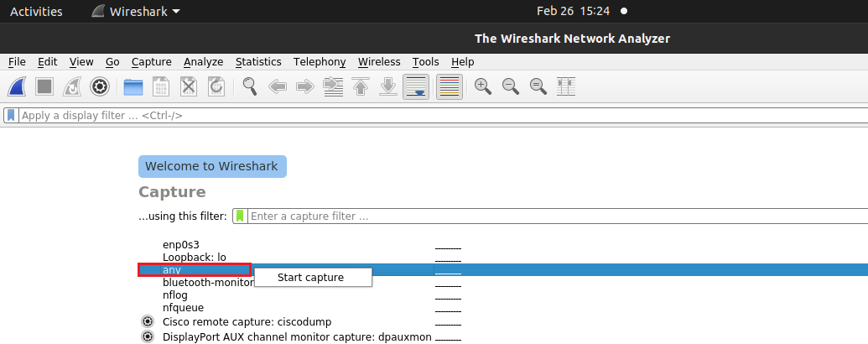The width and height of the screenshot is (868, 344).
Task: Zoom in on packet text
Action: 483,86
